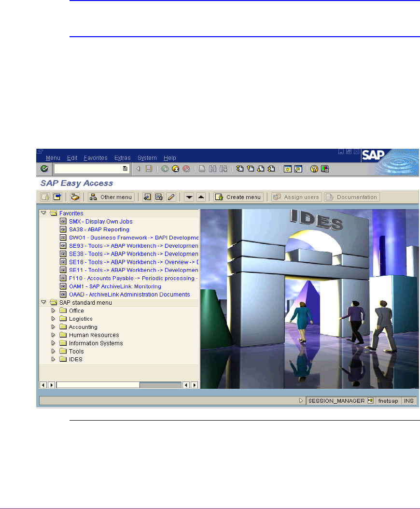
Task: Click the status bar system info icon
Action: (370, 400)
